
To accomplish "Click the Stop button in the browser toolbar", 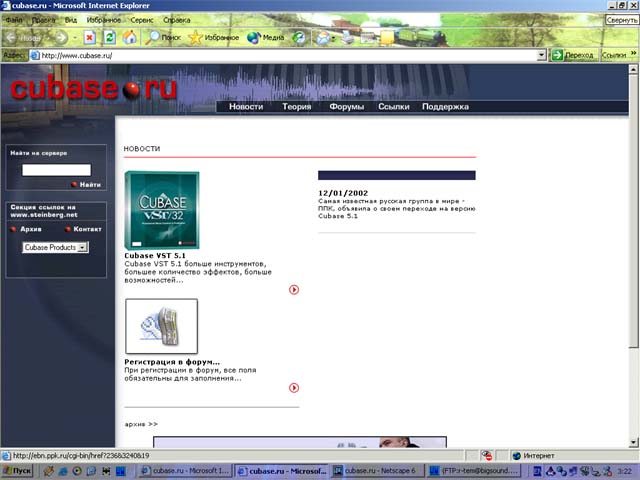I will [89, 37].
